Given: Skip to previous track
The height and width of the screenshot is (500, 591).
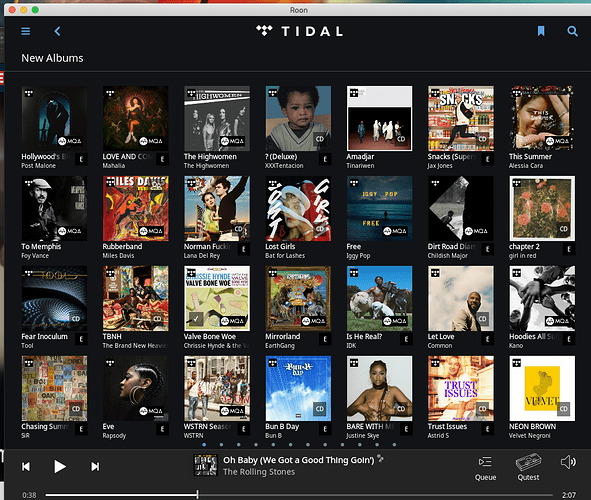Looking at the screenshot, I should (x=26, y=466).
